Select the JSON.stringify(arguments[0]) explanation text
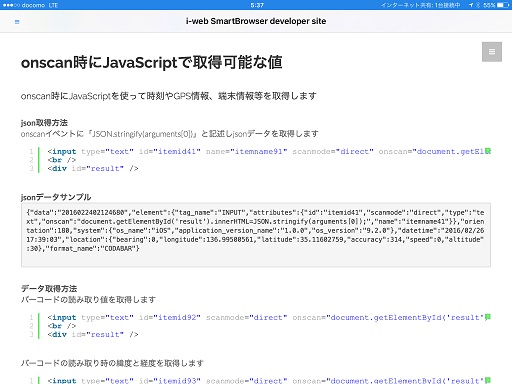The width and height of the screenshot is (512, 384). click(x=169, y=134)
